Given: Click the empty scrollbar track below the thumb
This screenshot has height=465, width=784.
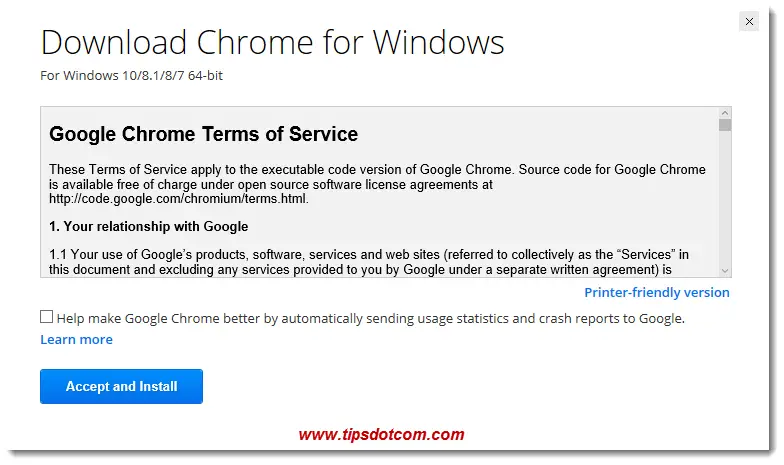Looking at the screenshot, I should pos(725,200).
